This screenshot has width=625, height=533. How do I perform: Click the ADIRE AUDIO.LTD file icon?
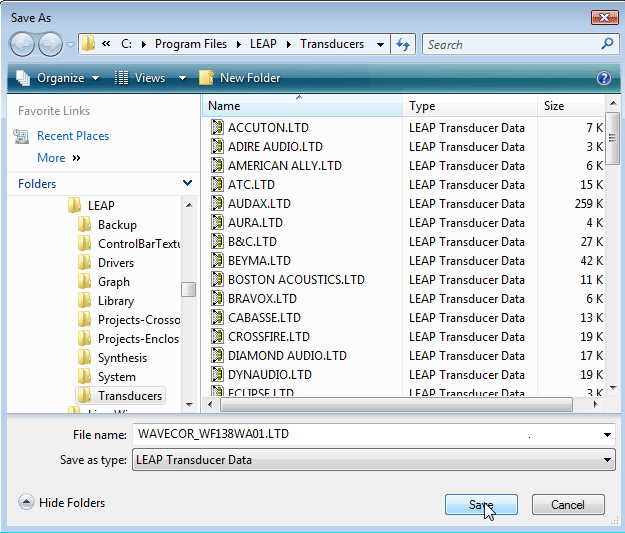point(217,146)
